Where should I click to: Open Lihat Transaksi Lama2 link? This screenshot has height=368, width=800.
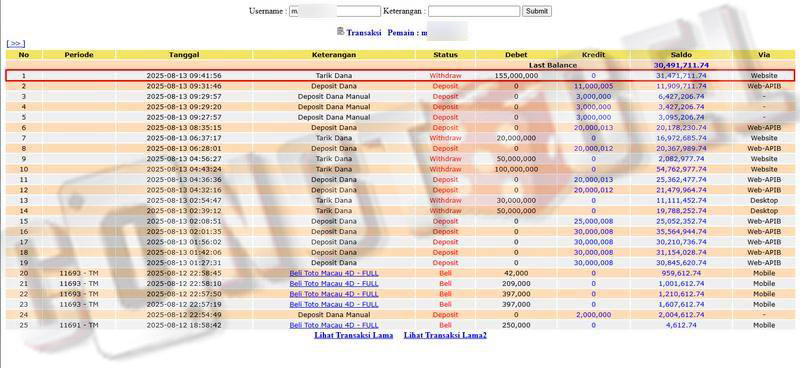pos(445,335)
